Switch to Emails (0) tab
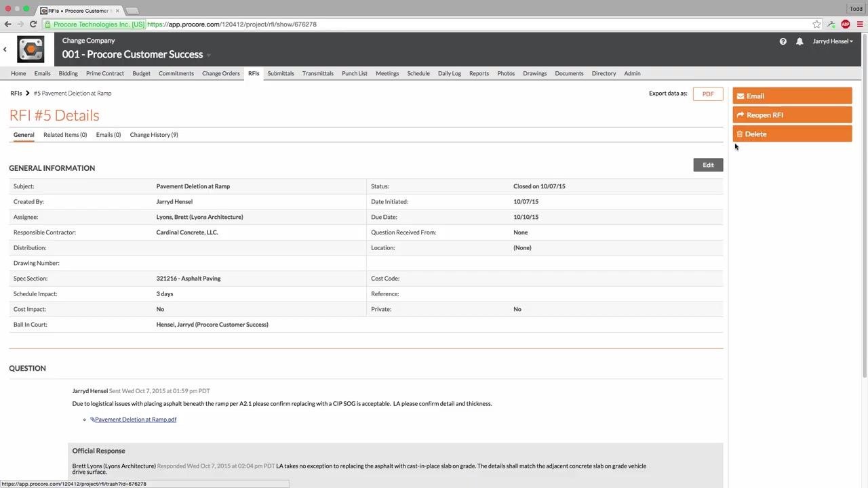868x488 pixels. (108, 135)
